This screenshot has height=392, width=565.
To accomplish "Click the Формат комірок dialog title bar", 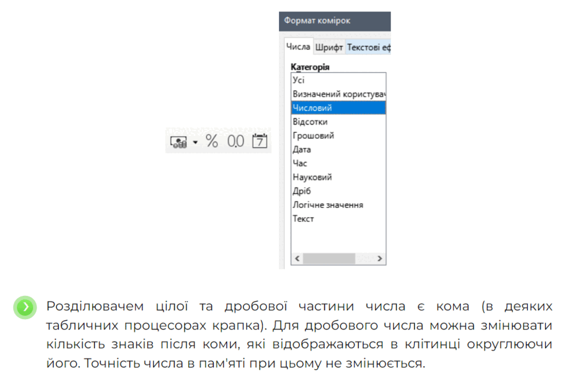I will coord(335,21).
